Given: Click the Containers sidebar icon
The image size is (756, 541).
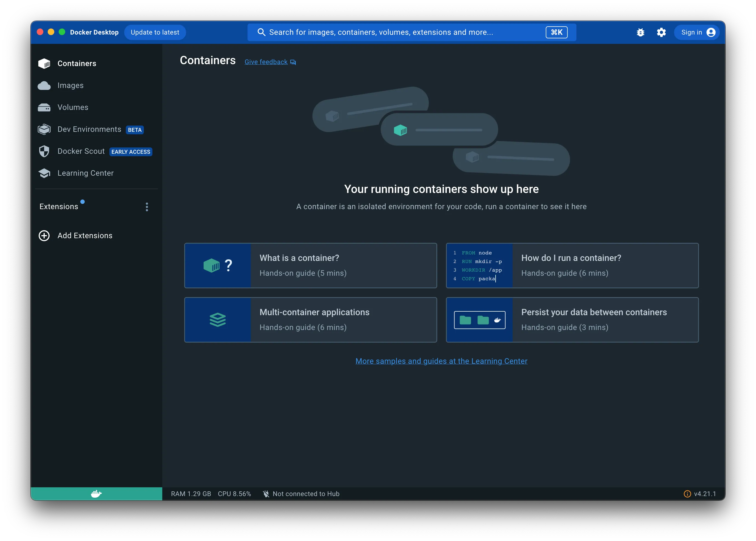Looking at the screenshot, I should 44,63.
